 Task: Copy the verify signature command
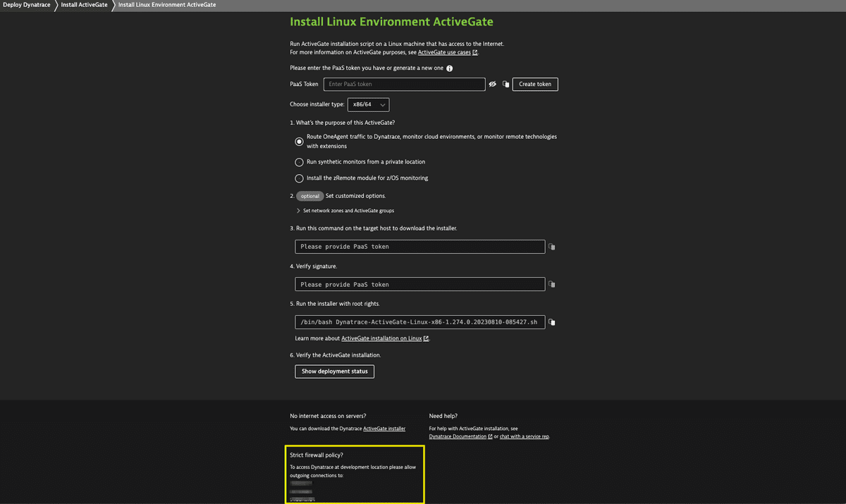552,284
